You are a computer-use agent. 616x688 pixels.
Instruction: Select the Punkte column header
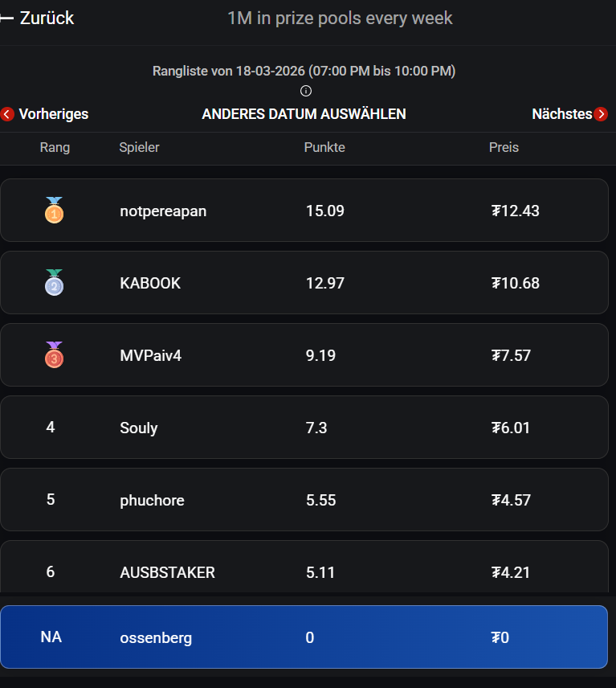coord(324,147)
